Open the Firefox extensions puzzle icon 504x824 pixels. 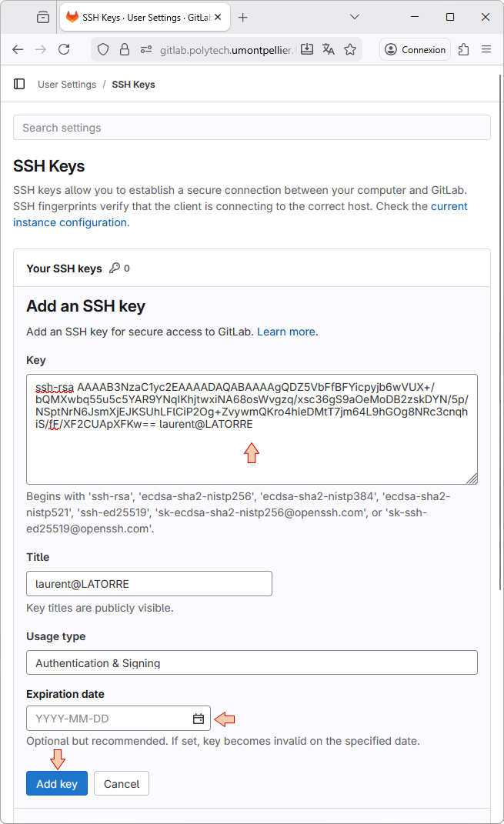pyautogui.click(x=463, y=49)
